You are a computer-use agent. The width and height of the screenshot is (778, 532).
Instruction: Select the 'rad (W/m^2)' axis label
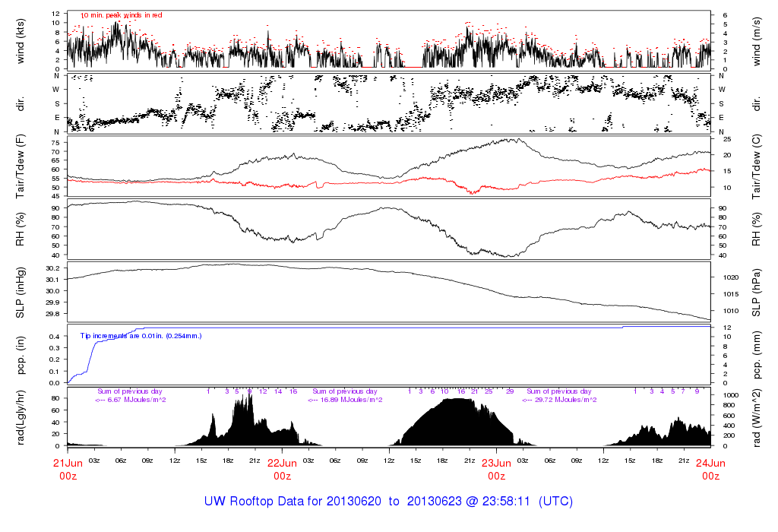click(756, 416)
